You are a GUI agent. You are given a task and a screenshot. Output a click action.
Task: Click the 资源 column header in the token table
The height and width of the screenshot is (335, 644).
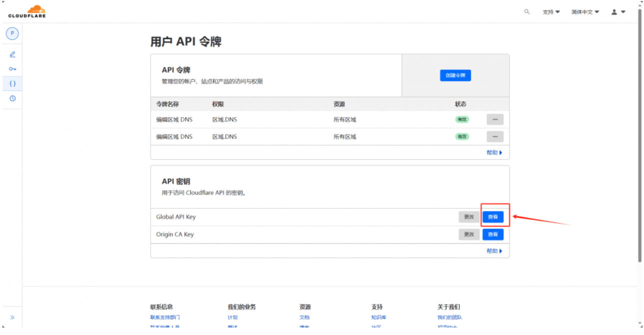339,104
